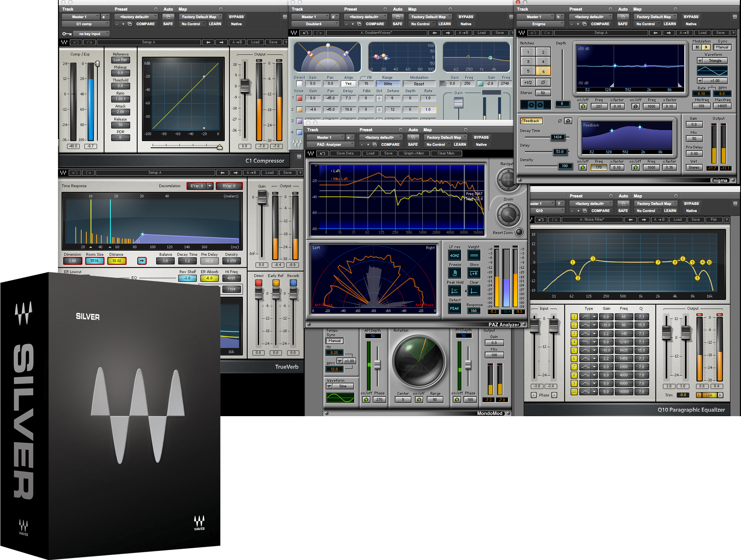741x560 pixels.
Task: Click the pause icon in Enigma's Sync section
Action: 697,47
